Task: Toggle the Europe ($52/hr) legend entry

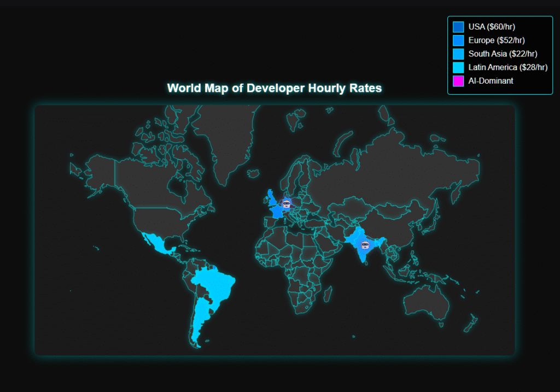Action: coord(495,40)
